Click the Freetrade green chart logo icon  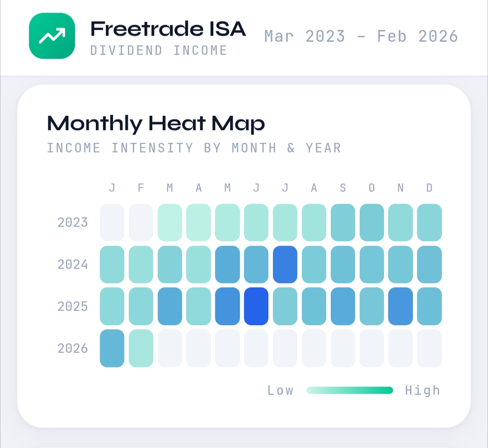(x=52, y=36)
